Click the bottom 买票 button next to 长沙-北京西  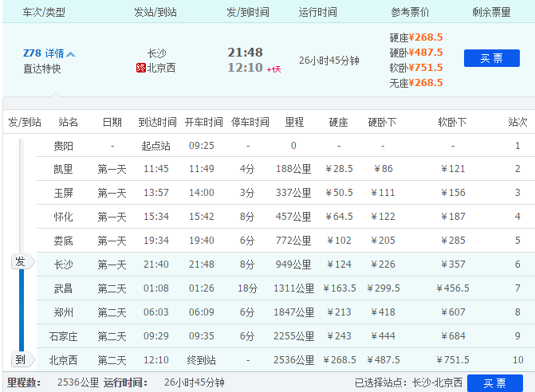point(495,383)
